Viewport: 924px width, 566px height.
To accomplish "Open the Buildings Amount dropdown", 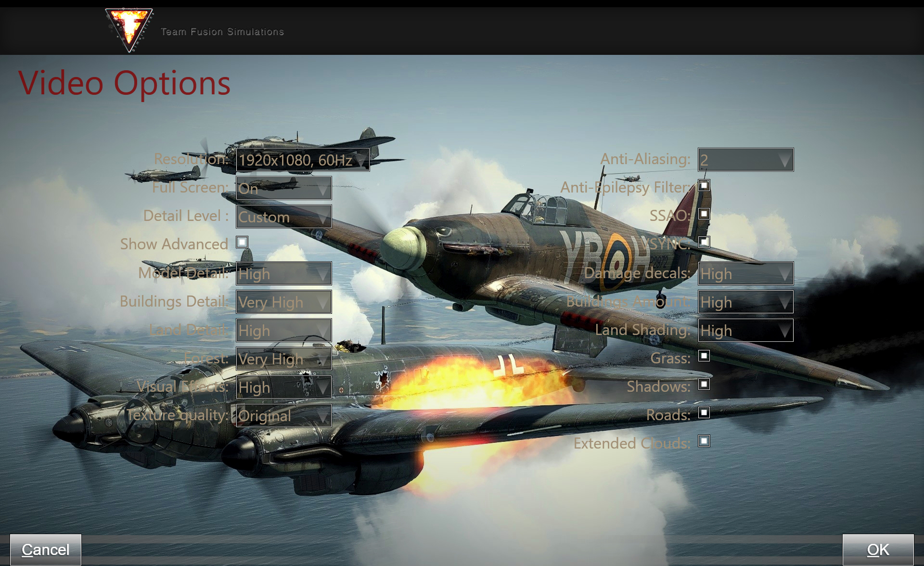I will (x=746, y=302).
